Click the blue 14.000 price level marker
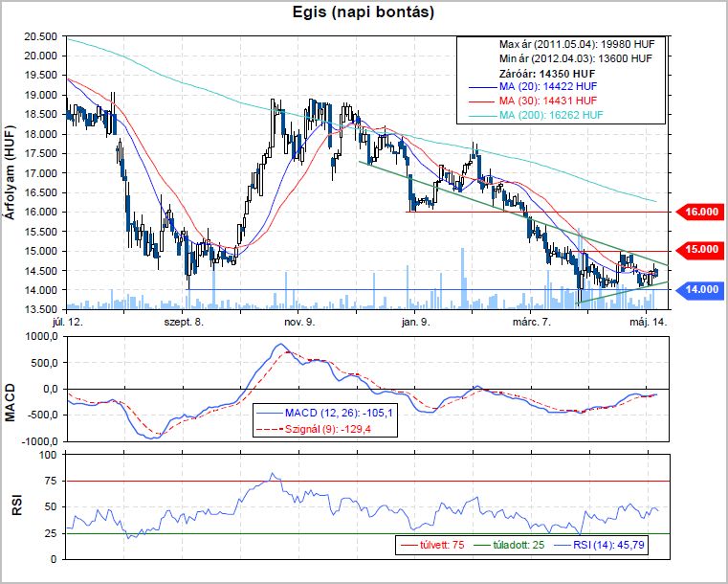Viewport: 728px width, 584px height. point(698,289)
